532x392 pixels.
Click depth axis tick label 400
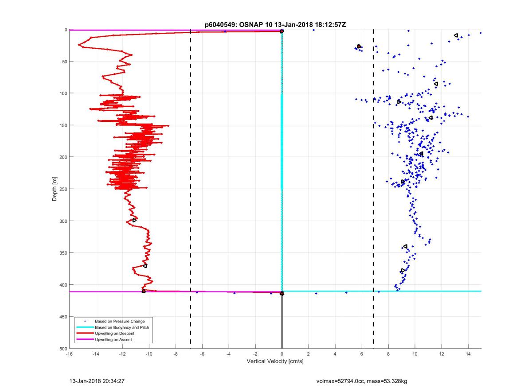pyautogui.click(x=63, y=285)
